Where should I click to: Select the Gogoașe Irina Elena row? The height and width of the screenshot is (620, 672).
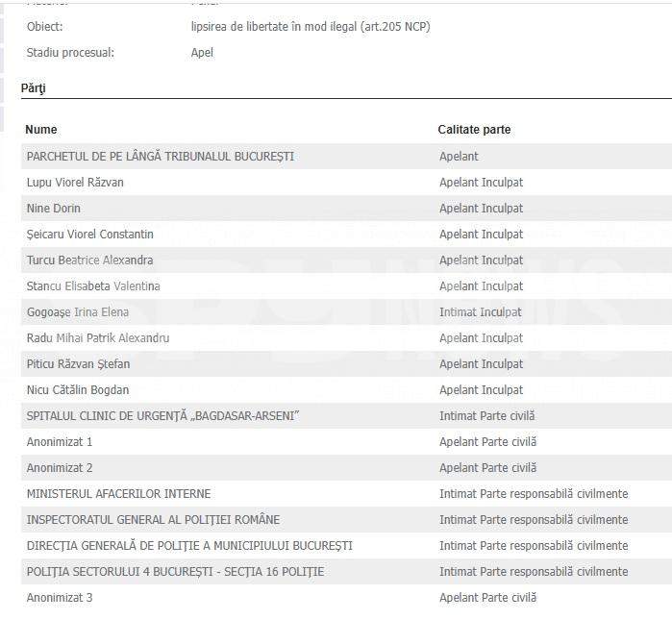pyautogui.click(x=346, y=312)
